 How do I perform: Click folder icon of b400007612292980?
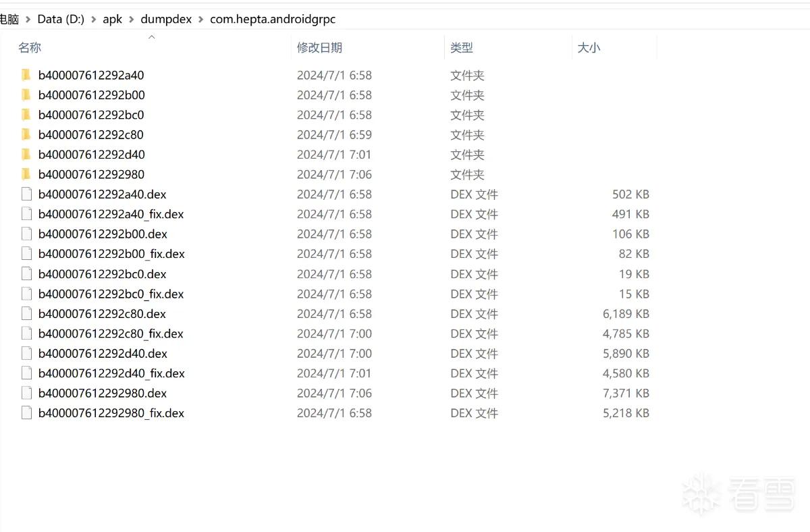tap(26, 174)
